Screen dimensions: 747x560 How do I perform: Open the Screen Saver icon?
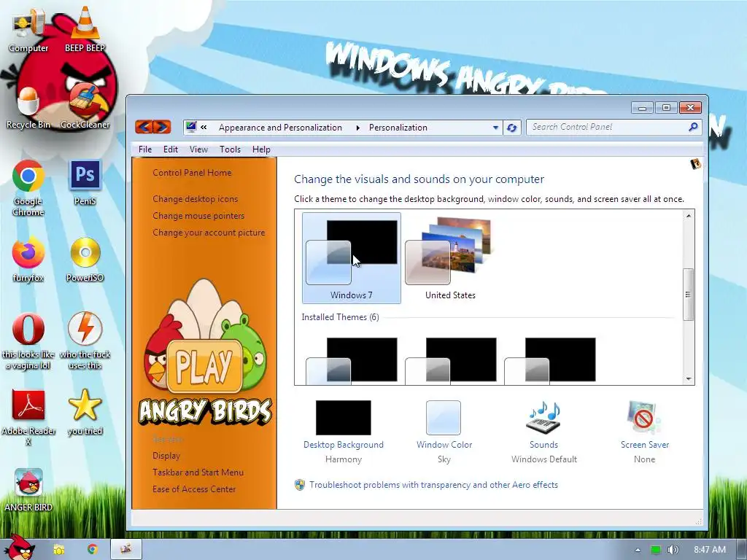[x=644, y=417]
